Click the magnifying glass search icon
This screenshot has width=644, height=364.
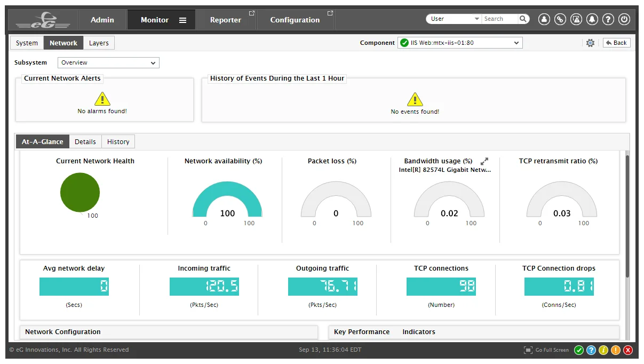[523, 19]
